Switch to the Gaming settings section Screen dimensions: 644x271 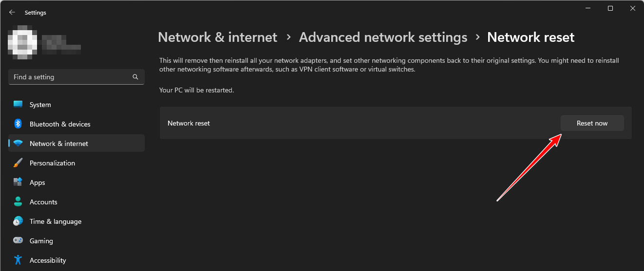tap(41, 241)
